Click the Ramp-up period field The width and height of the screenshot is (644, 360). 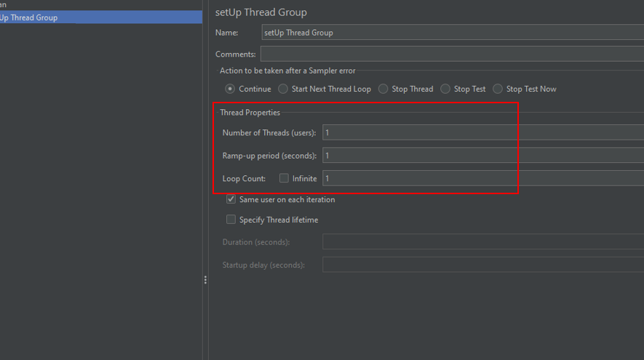click(483, 156)
